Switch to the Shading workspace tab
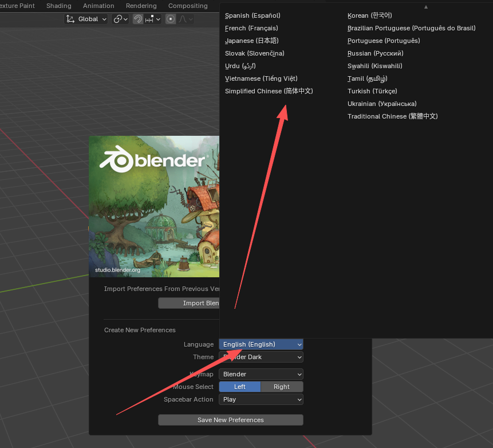The width and height of the screenshot is (493, 448). tap(58, 6)
